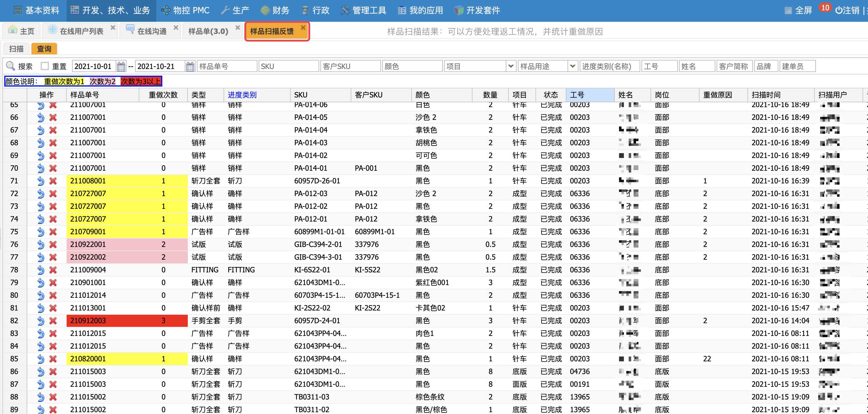868x414 pixels.
Task: Open the notification badge showing 10
Action: point(825,7)
